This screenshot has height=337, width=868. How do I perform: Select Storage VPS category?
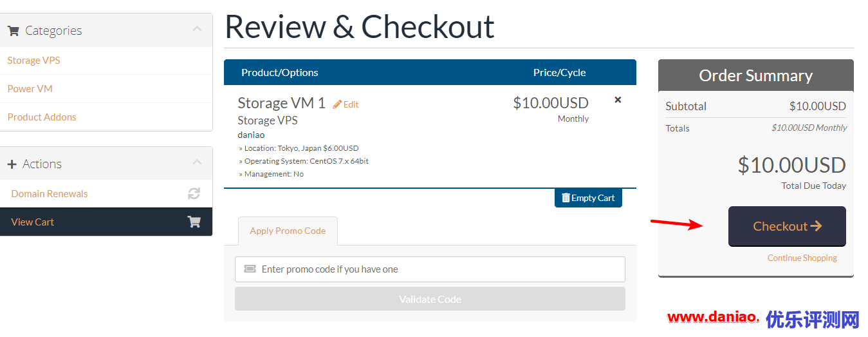click(x=34, y=61)
